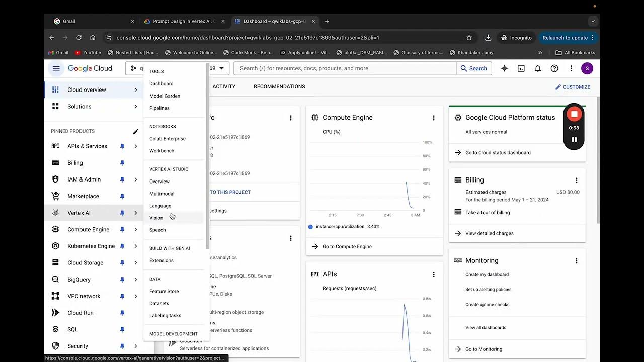Unpin Billing from pinned products

tap(122, 163)
